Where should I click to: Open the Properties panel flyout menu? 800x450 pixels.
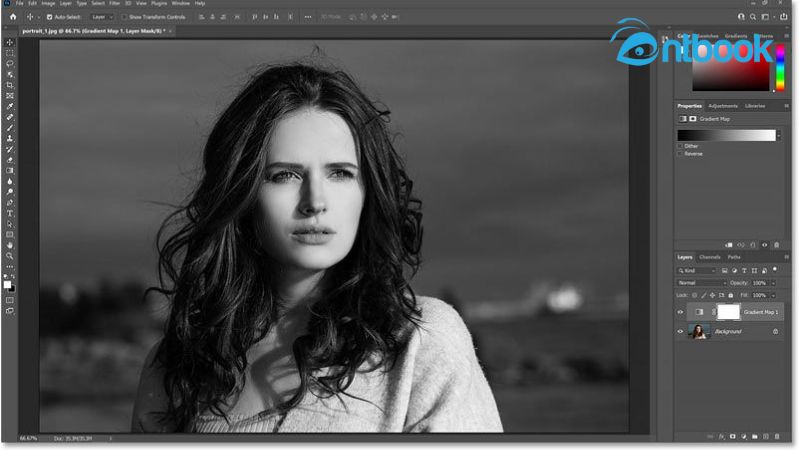click(x=786, y=106)
